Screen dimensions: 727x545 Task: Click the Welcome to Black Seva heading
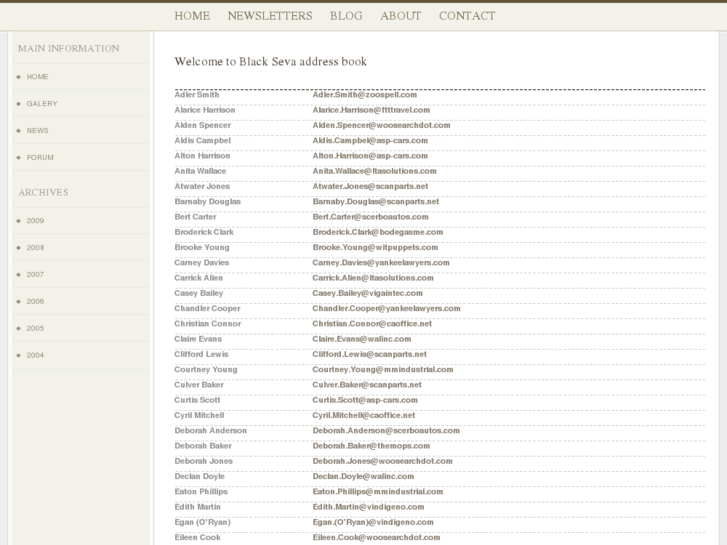click(270, 62)
